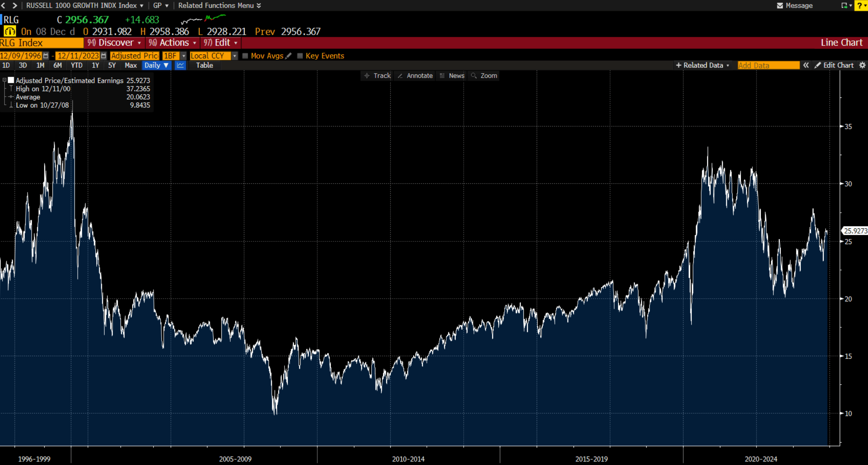
Task: Collapse the Adjusted Price legend tree
Action: click(x=4, y=80)
